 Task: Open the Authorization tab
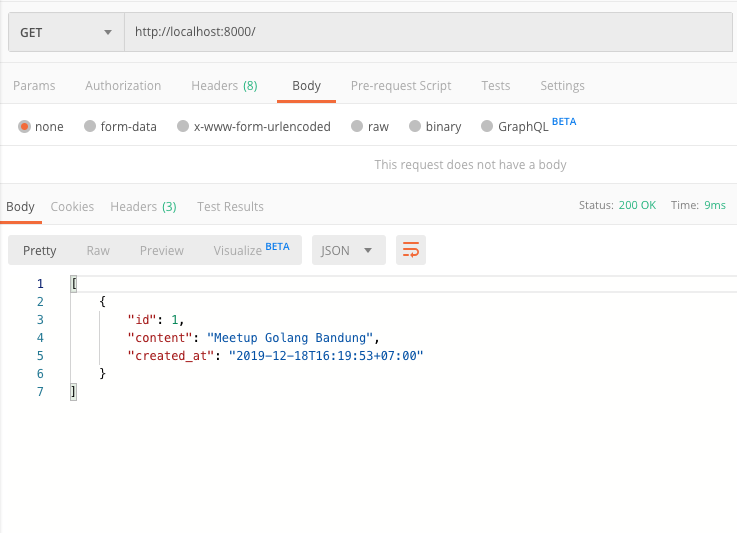click(x=123, y=86)
